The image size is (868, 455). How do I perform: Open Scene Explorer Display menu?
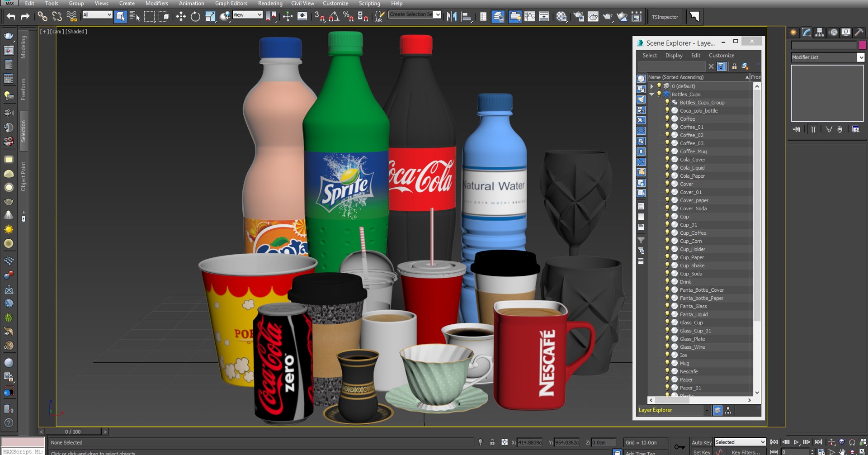(674, 56)
